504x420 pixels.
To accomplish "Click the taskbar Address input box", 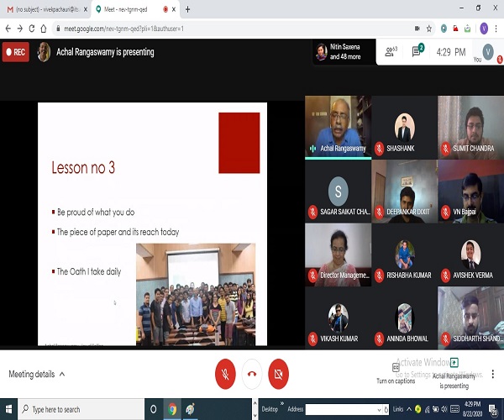I will [x=343, y=409].
